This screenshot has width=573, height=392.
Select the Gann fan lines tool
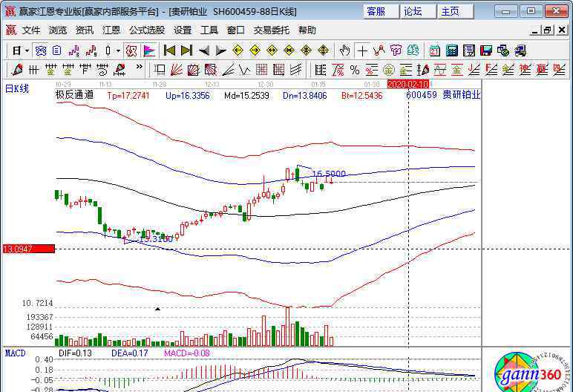177,70
